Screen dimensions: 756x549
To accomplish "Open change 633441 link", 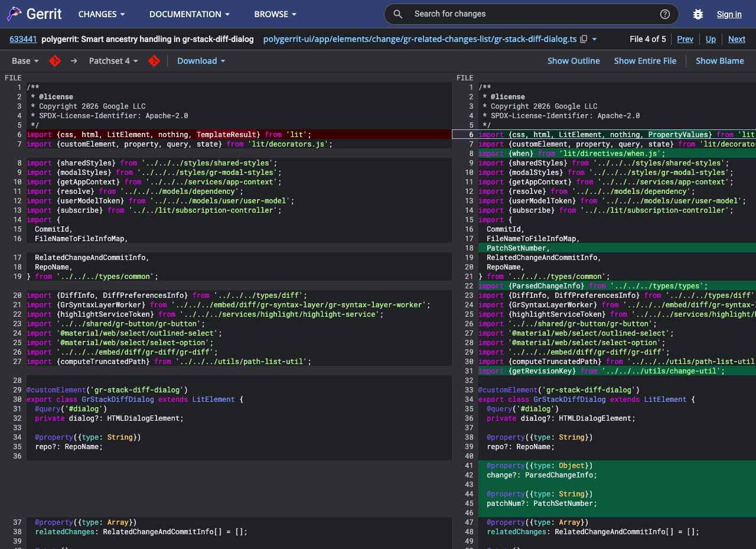I will (x=23, y=39).
